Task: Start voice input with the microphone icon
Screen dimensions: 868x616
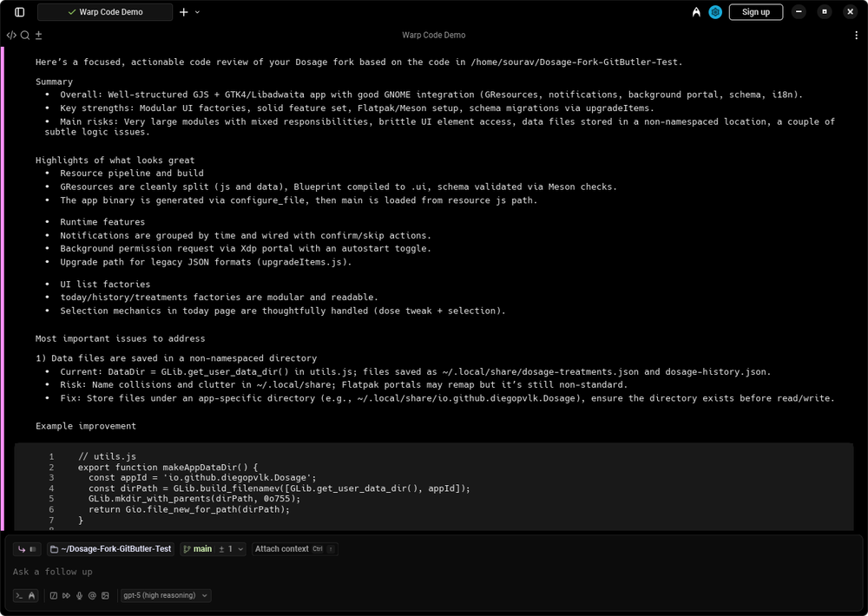Action: pos(79,595)
